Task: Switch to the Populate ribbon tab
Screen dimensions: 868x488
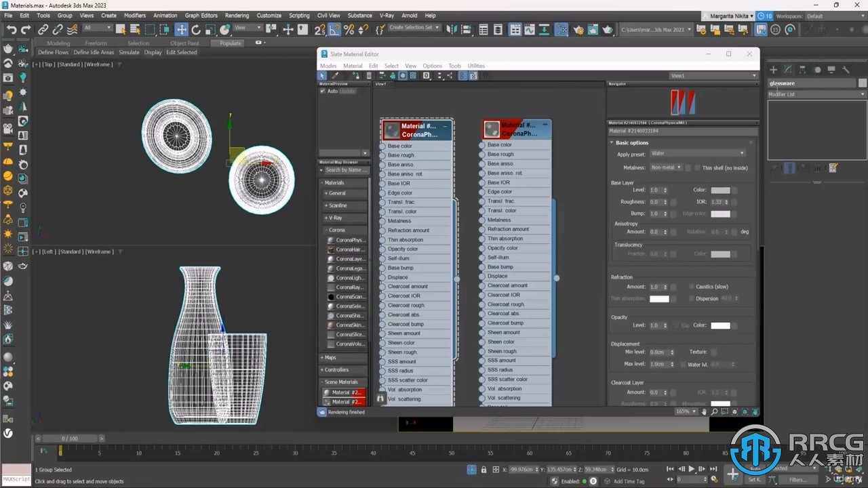Action: point(231,43)
